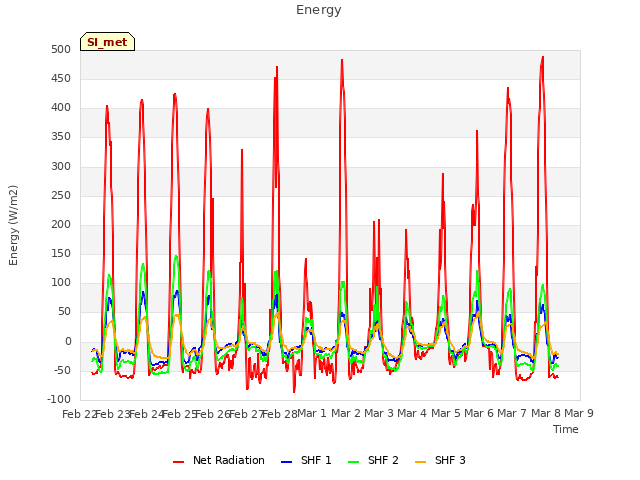Click the Mar 2 x-axis date label

coord(346,413)
